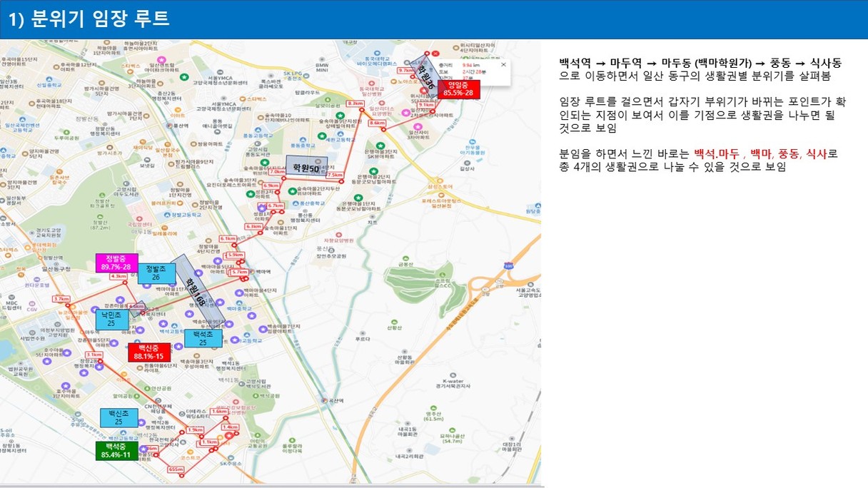Click the 3.7km route distance marker
This screenshot has height=488, width=868.
(61, 299)
